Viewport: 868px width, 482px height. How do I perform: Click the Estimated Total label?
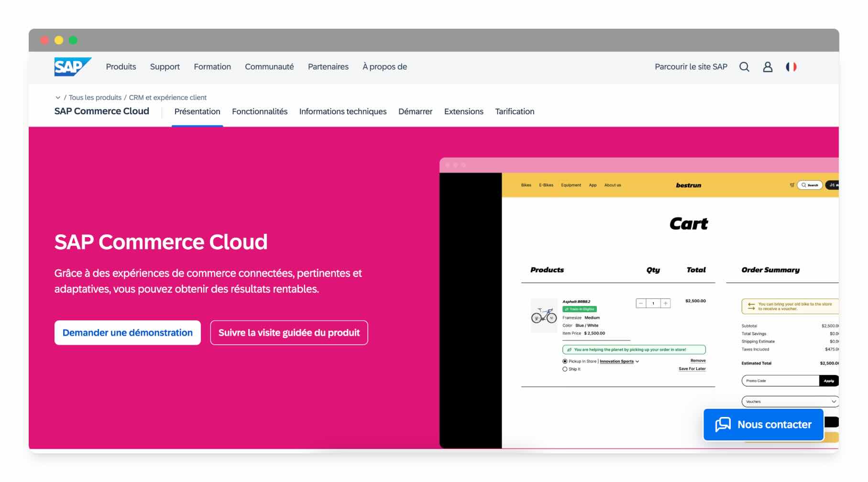coord(756,363)
